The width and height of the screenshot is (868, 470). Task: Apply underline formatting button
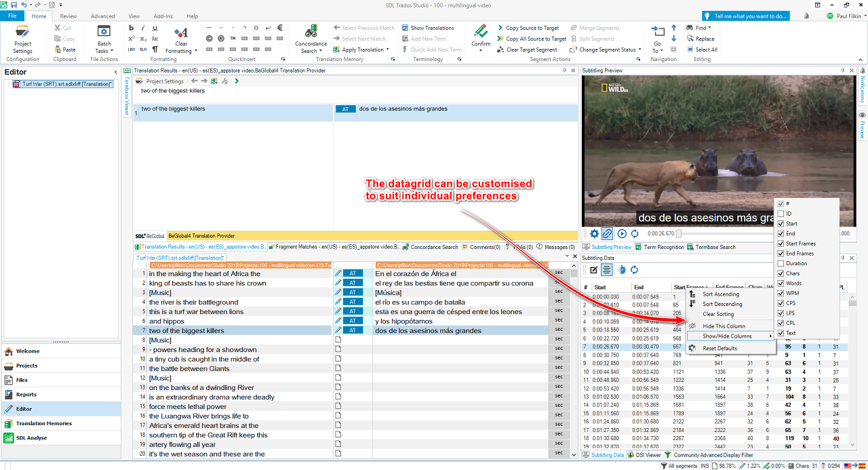coord(155,28)
